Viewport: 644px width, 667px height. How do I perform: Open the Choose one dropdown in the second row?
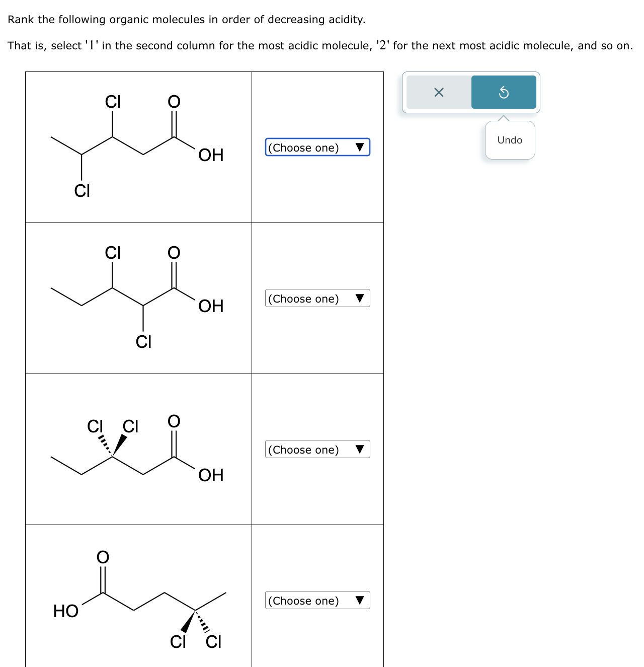point(317,298)
